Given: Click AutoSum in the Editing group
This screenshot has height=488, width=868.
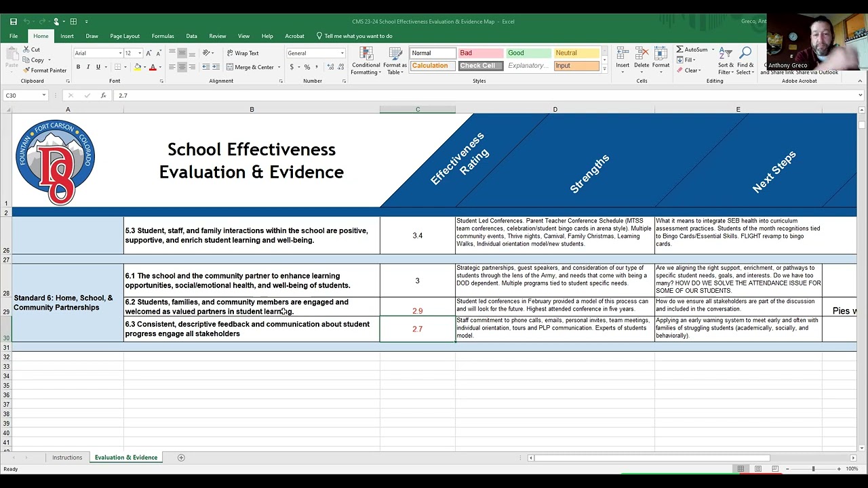Looking at the screenshot, I should tap(692, 49).
